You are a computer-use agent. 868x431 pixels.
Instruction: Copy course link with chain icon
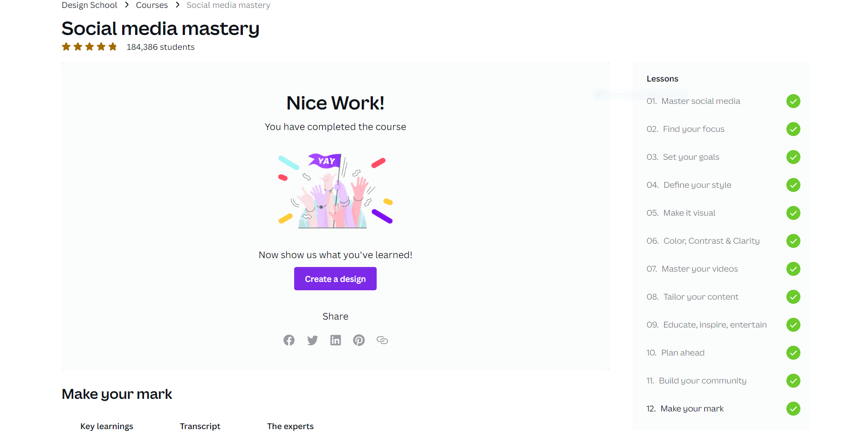(382, 340)
